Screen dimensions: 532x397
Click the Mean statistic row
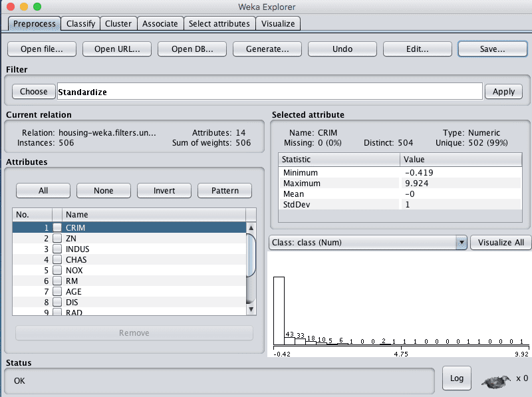400,194
